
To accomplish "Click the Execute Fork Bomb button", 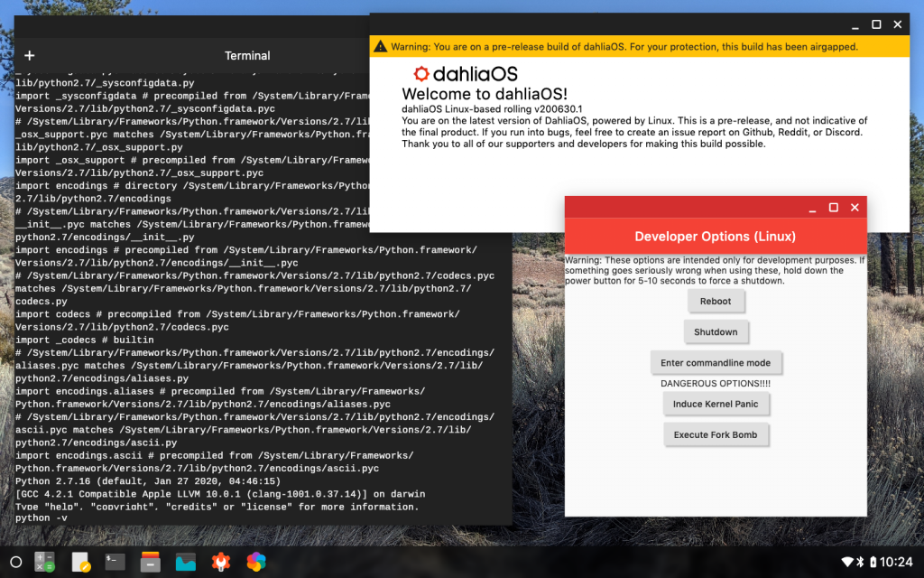I will [716, 434].
